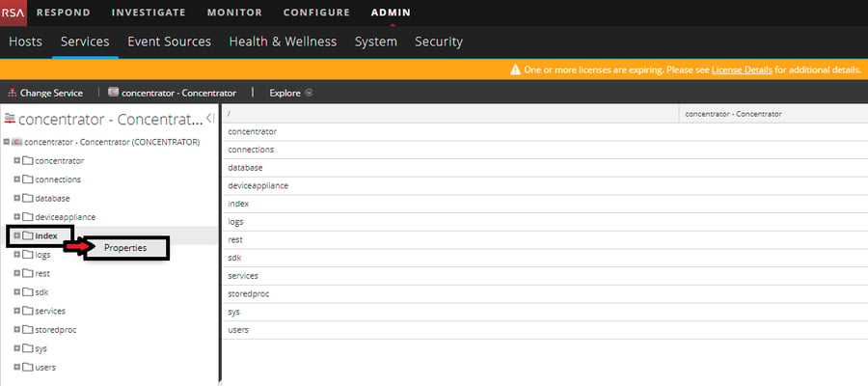Click the logs folder icon
868x386 pixels.
coord(28,255)
